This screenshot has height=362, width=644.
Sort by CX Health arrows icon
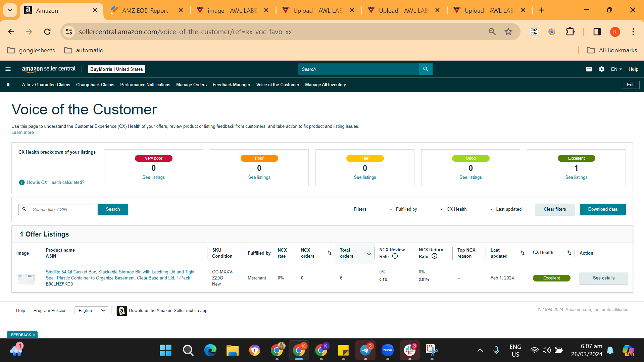569,253
